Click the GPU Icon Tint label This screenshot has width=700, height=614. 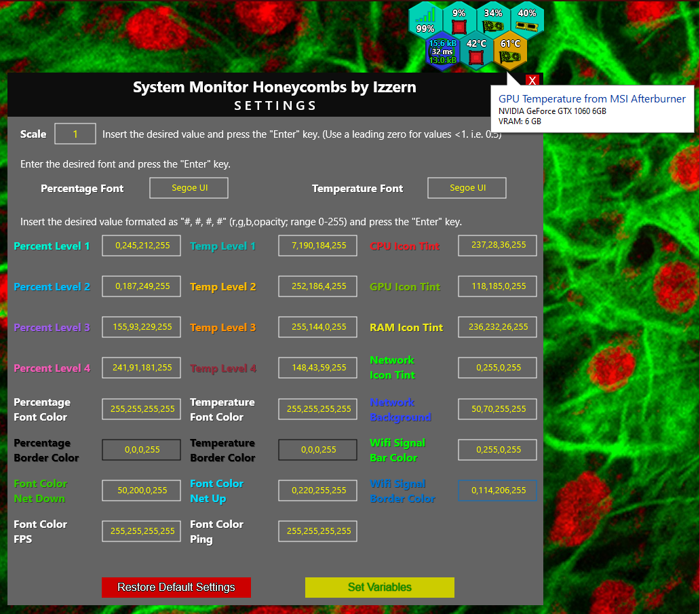point(405,287)
